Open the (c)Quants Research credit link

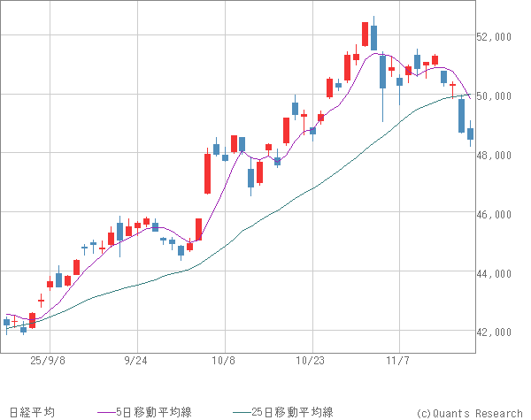click(x=469, y=412)
